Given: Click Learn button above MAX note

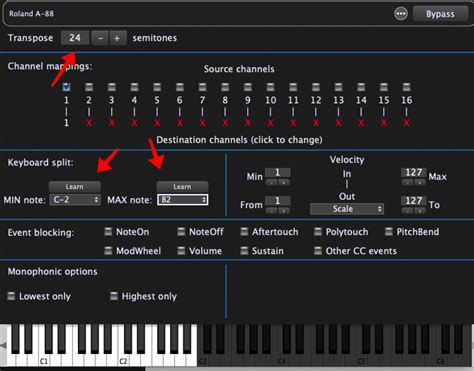Looking at the screenshot, I should tap(182, 187).
